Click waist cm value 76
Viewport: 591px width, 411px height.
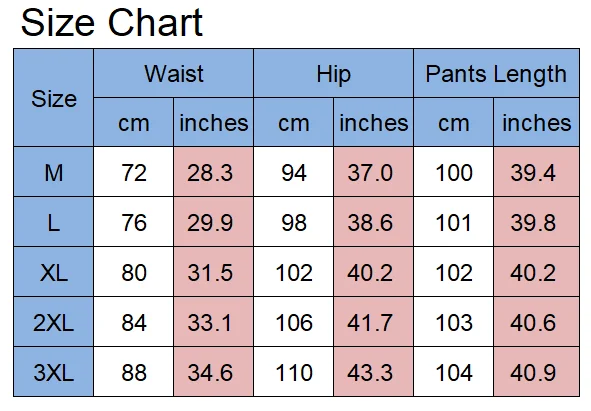click(x=133, y=222)
